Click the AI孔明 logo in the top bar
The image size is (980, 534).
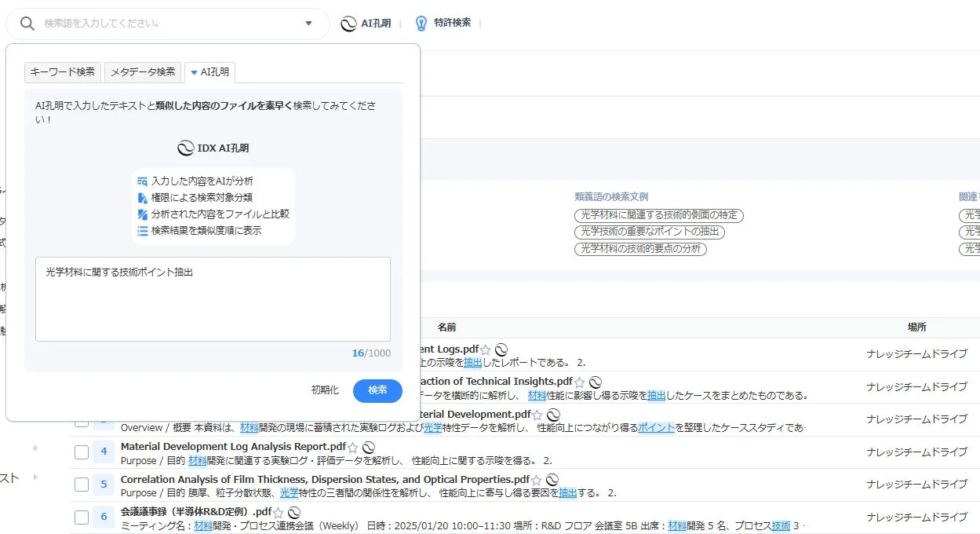point(348,23)
